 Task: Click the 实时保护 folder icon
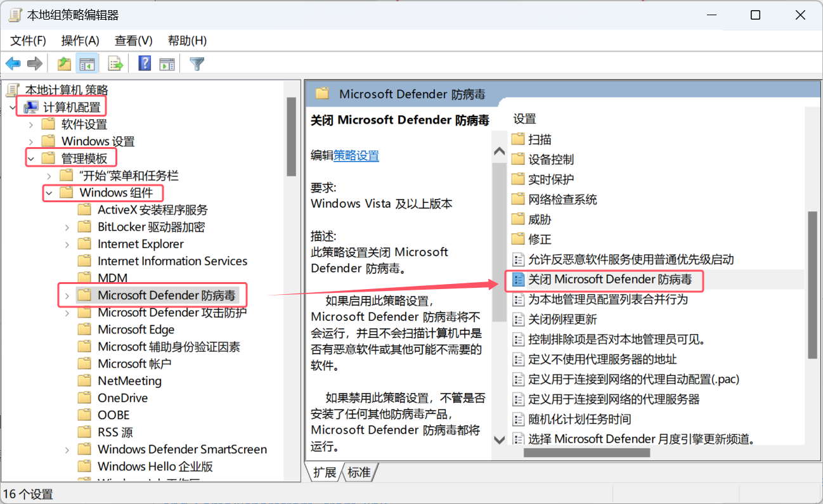pyautogui.click(x=519, y=179)
